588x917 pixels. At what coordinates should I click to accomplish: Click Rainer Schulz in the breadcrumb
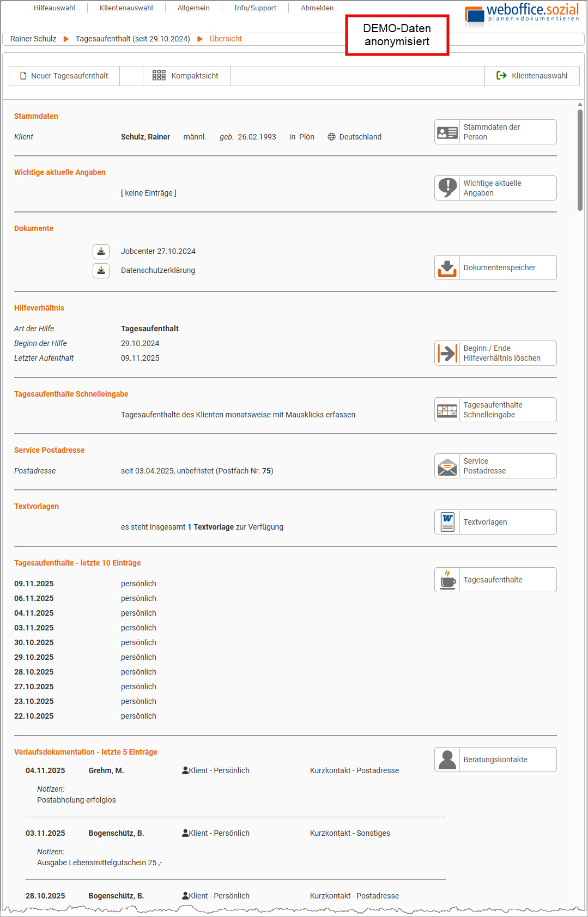pos(33,39)
